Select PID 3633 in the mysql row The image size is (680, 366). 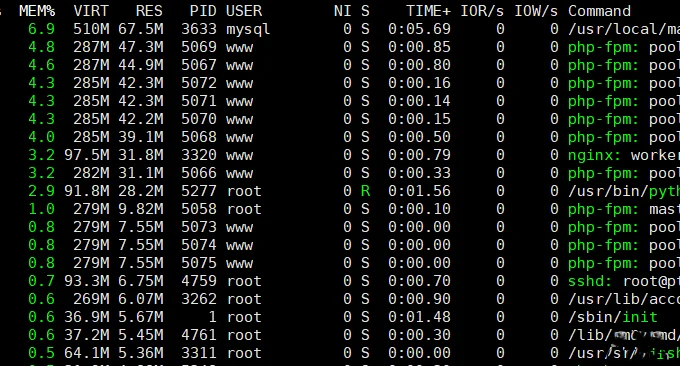[199, 29]
